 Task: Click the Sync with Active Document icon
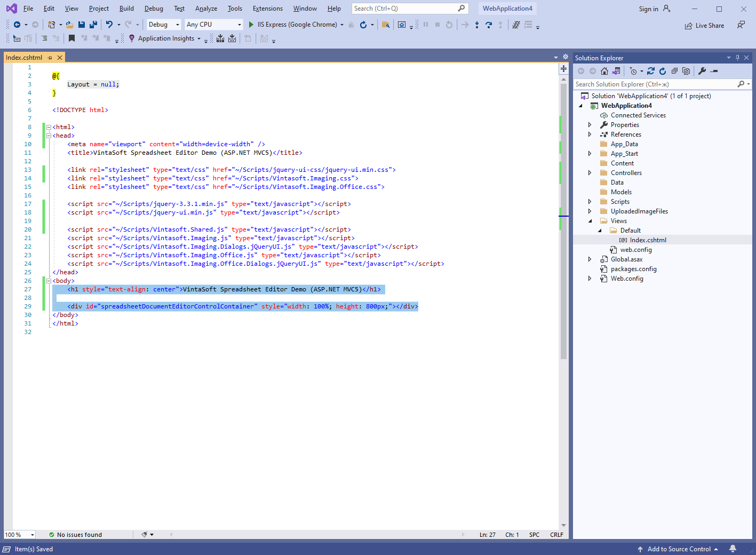[x=651, y=71]
